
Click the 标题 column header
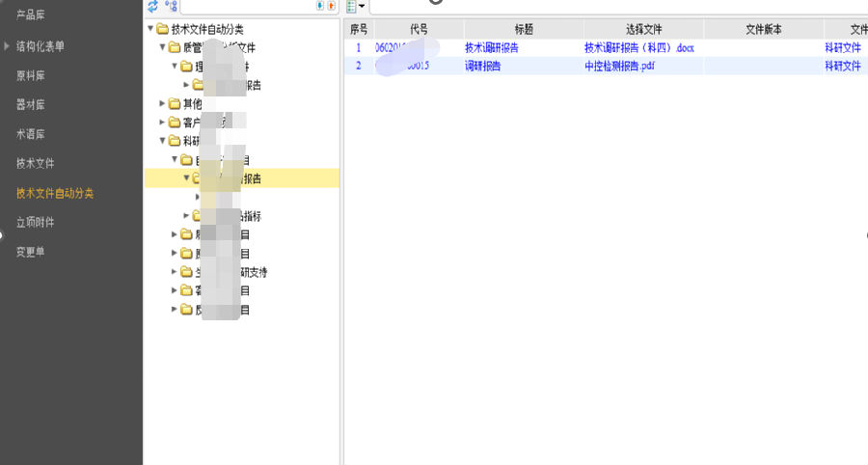524,29
